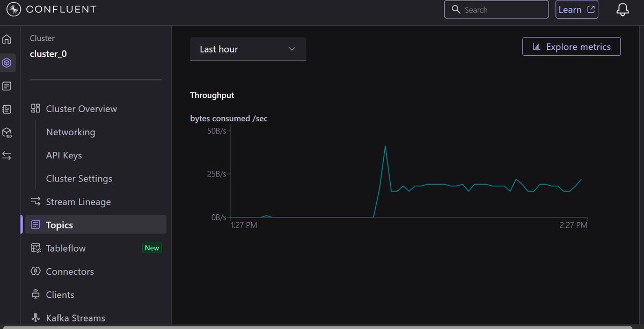Viewport: 644px width, 329px height.
Task: Click the Clients monitor icon
Action: point(35,295)
